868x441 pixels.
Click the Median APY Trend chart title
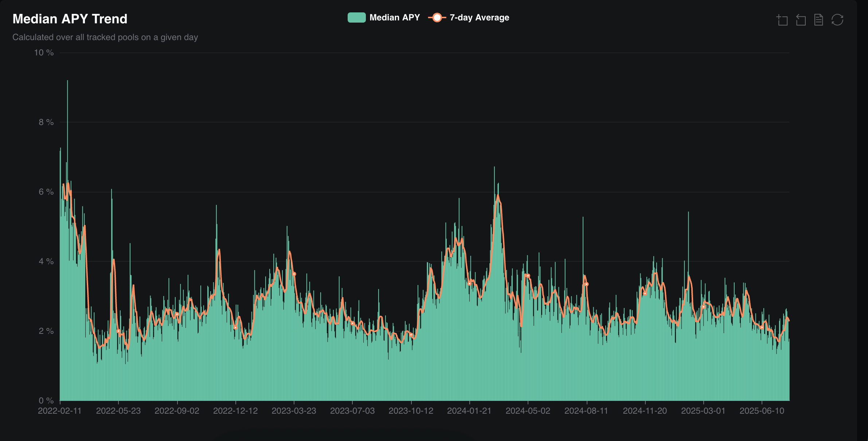[x=70, y=19]
